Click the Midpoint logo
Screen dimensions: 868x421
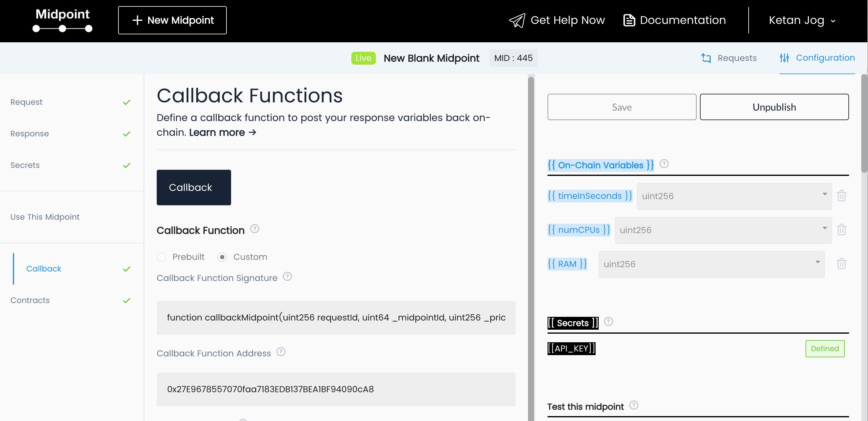point(62,20)
